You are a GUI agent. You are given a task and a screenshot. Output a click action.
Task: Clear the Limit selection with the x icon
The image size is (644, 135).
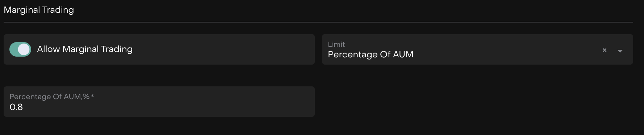click(605, 50)
